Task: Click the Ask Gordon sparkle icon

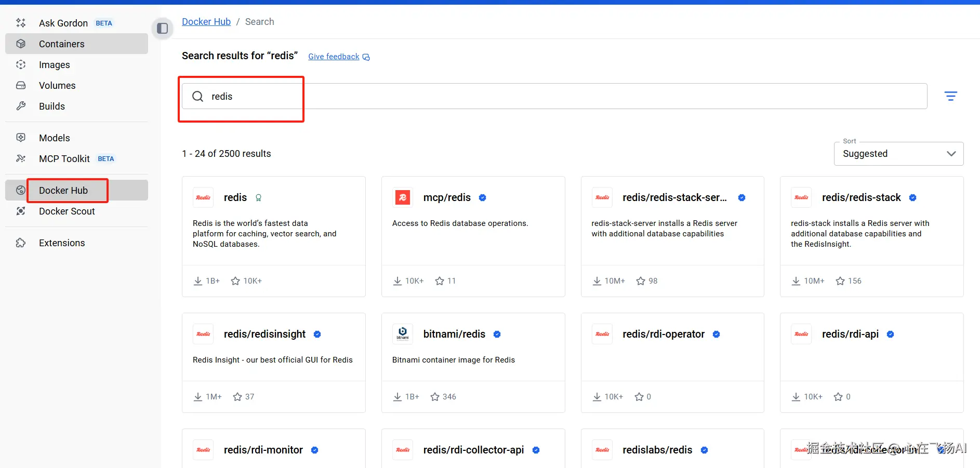Action: (x=21, y=23)
